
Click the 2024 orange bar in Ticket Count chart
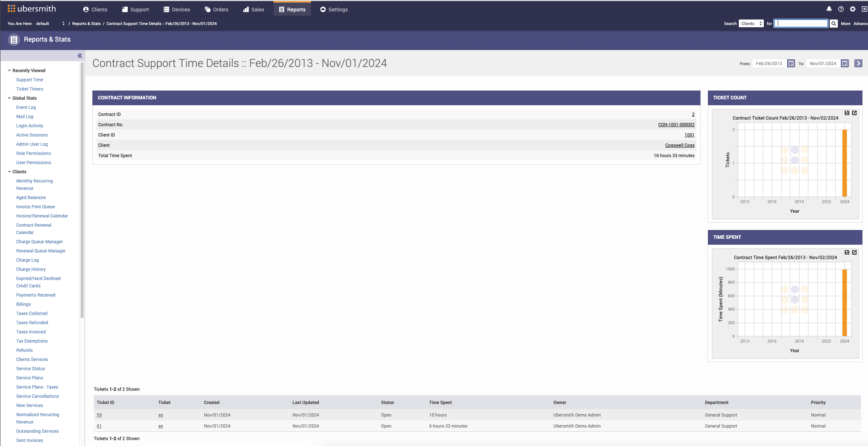coord(844,163)
